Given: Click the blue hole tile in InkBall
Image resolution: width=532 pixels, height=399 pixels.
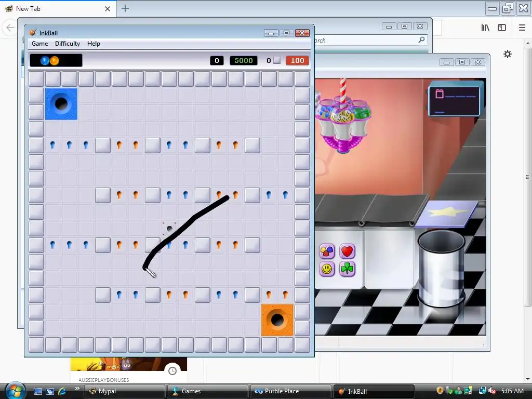Looking at the screenshot, I should [x=61, y=104].
